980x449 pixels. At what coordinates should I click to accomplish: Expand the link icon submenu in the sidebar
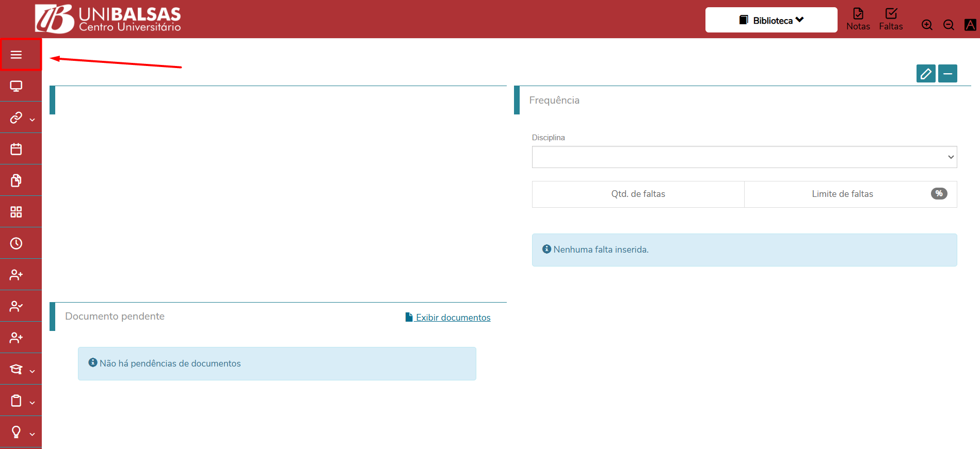[21, 118]
